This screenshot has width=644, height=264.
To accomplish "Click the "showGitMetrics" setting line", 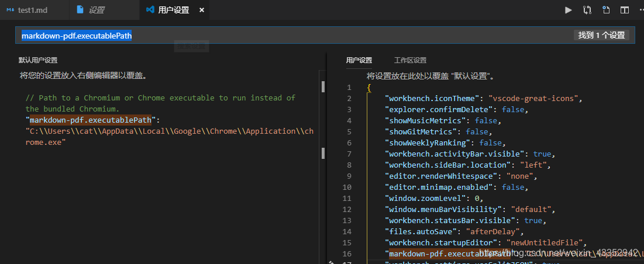I will (x=439, y=131).
